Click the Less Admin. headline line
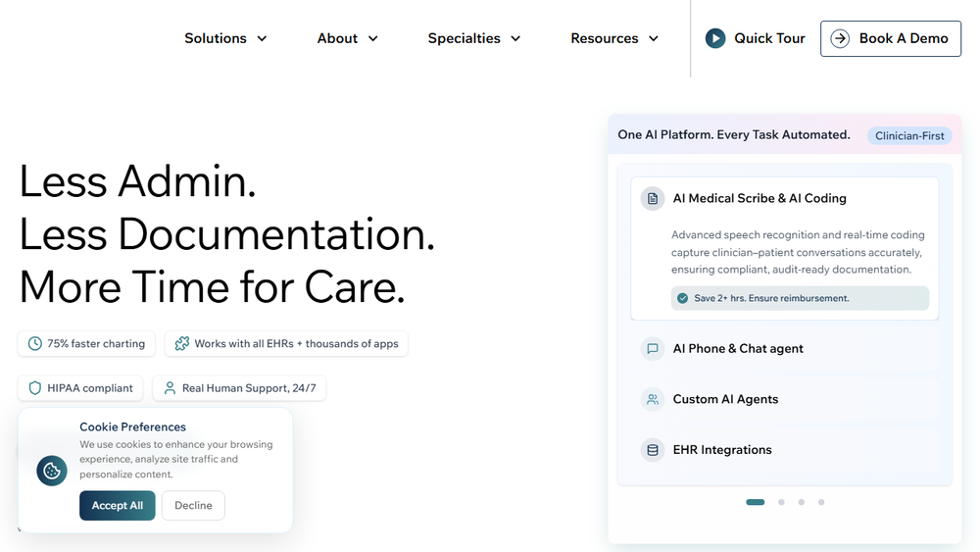This screenshot has height=552, width=980. [x=137, y=181]
